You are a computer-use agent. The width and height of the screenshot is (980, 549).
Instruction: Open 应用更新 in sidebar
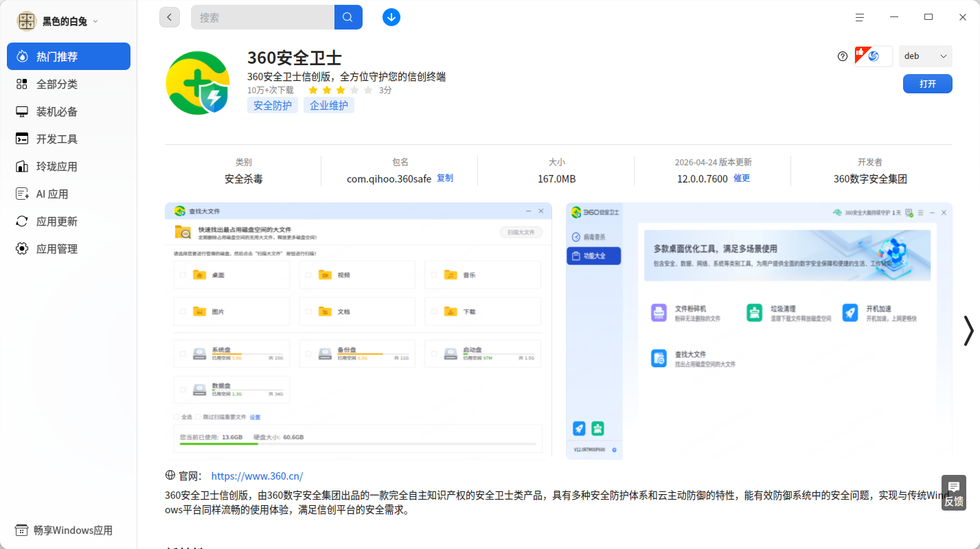[x=69, y=221]
